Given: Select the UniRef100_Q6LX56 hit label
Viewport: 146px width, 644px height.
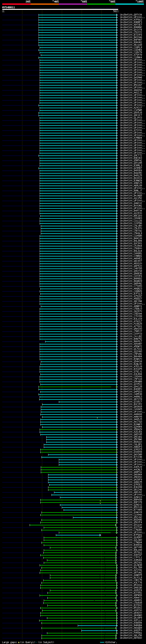Looking at the screenshot, I should click(x=131, y=635).
